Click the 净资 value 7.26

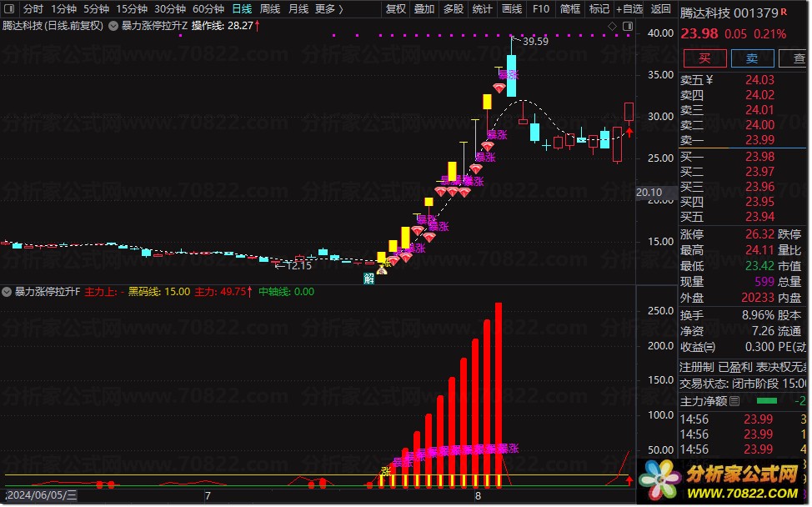pos(763,330)
